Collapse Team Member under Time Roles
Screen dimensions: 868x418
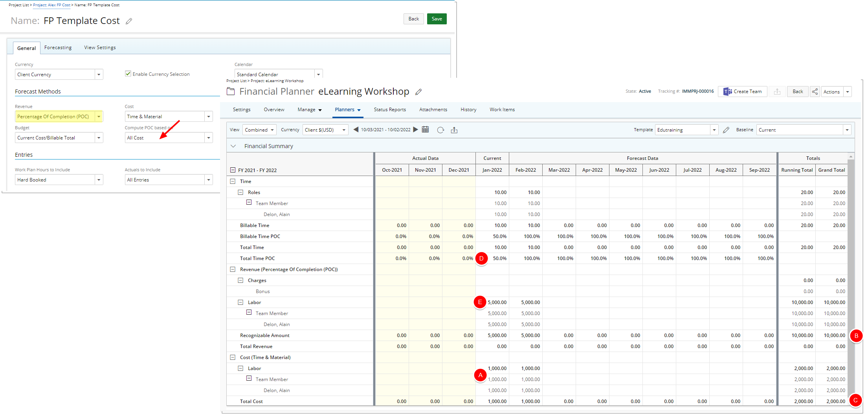[249, 202]
